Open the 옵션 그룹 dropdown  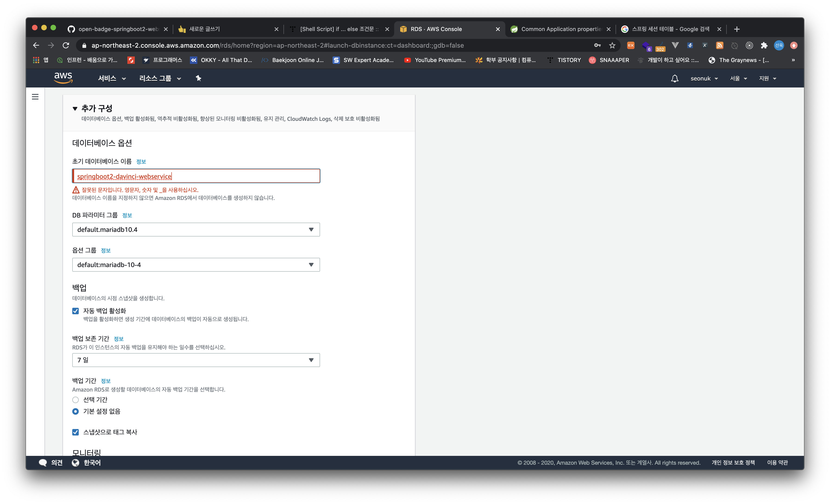pos(196,265)
